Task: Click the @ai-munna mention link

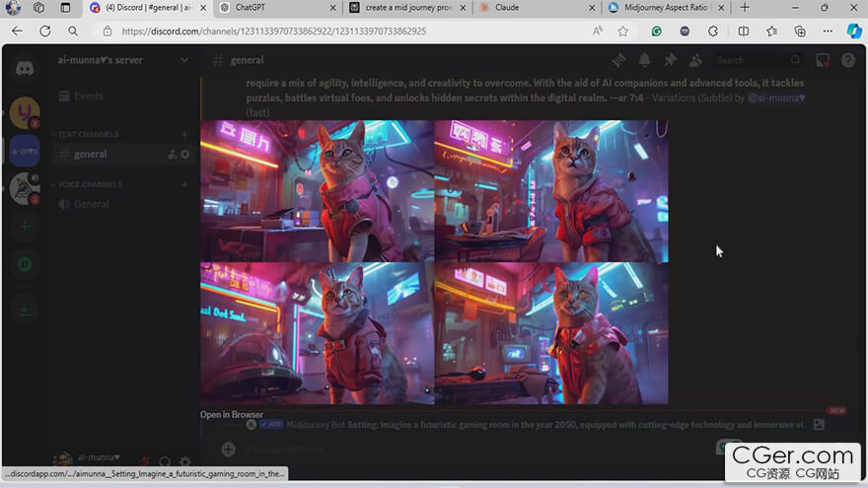Action: tap(776, 98)
